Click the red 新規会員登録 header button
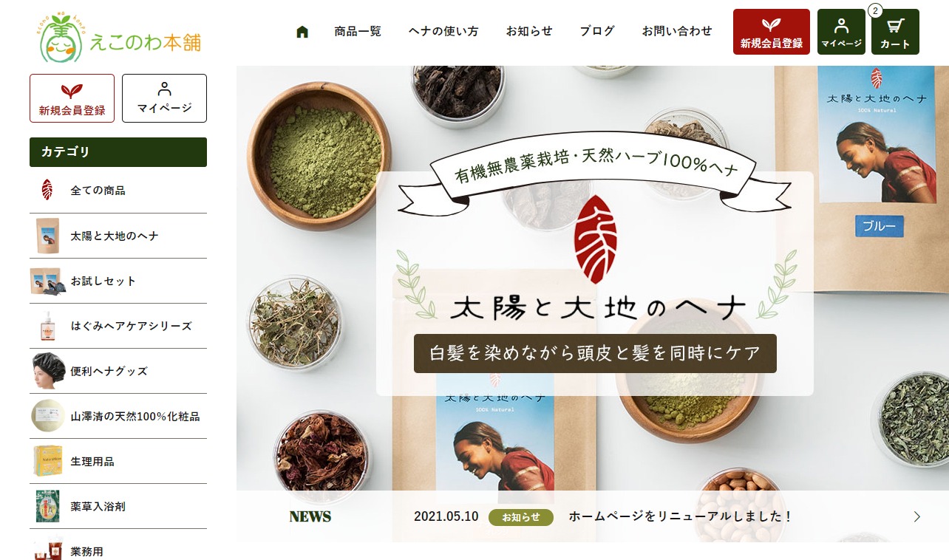Image resolution: width=949 pixels, height=560 pixels. pos(772,32)
